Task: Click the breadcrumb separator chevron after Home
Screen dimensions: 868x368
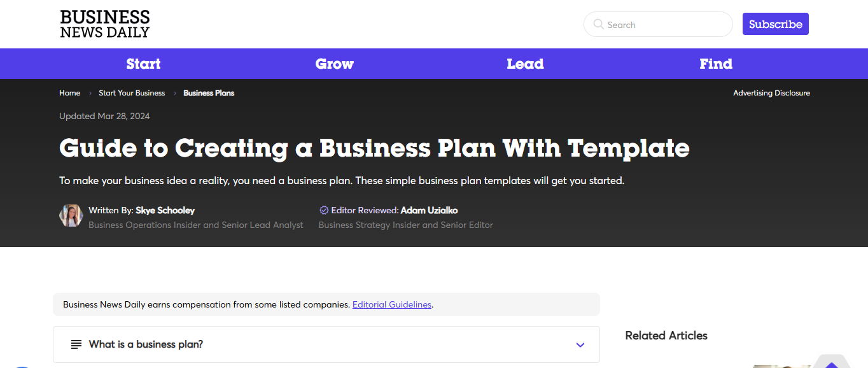Action: pyautogui.click(x=90, y=93)
